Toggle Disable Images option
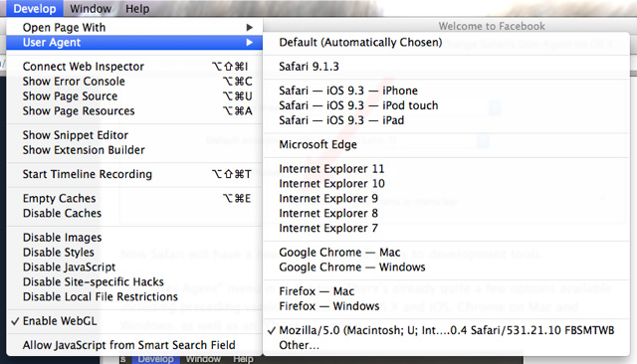 click(x=134, y=238)
